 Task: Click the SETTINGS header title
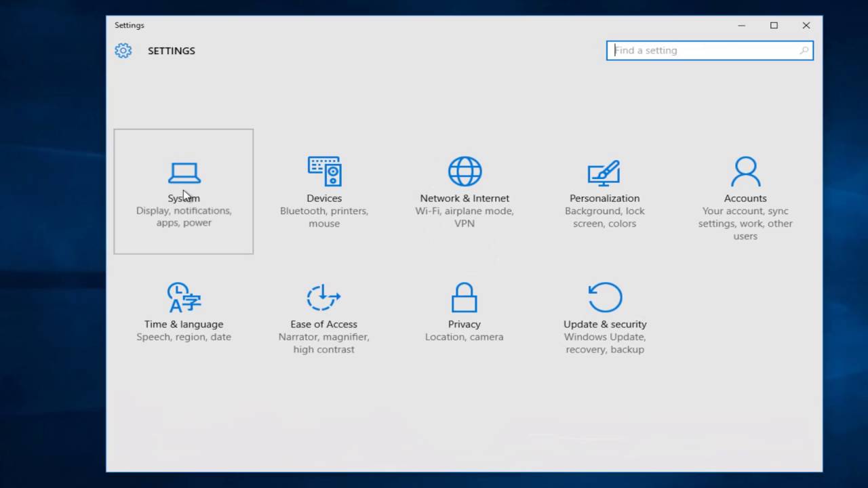click(x=172, y=51)
